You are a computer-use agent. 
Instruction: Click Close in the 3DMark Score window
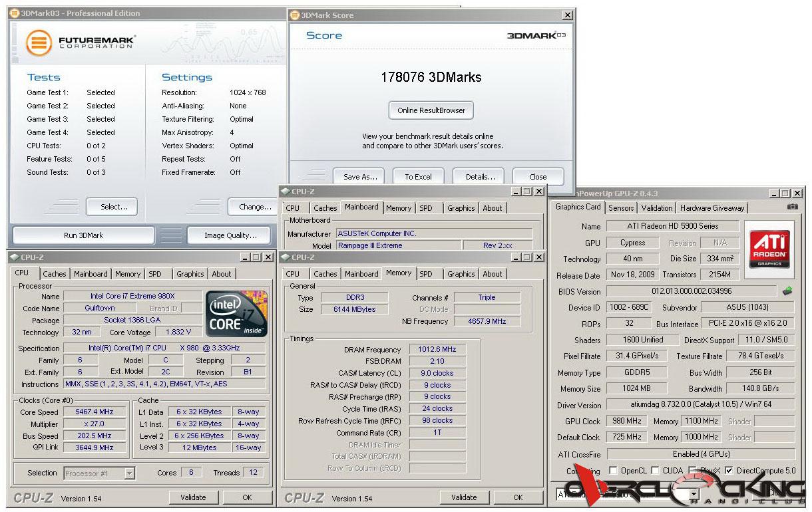538,177
